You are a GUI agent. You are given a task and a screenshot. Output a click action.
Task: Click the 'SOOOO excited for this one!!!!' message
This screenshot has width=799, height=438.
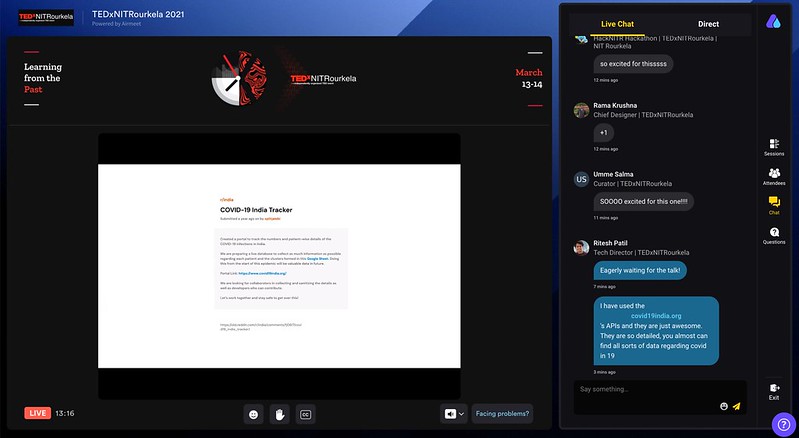pyautogui.click(x=644, y=202)
